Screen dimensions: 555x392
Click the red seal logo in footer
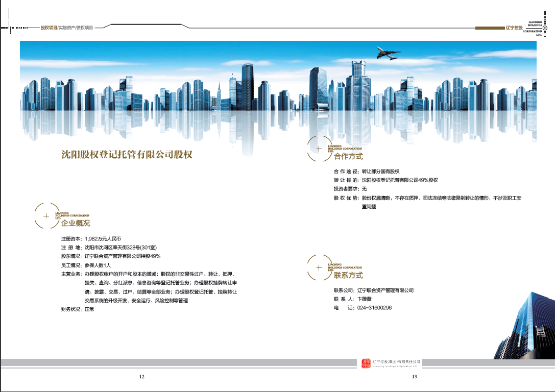[x=366, y=363]
